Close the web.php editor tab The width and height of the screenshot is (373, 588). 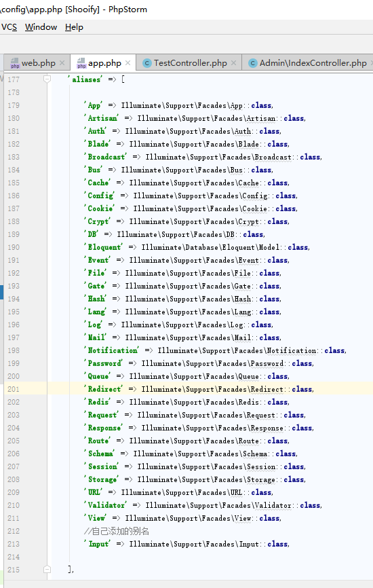62,63
